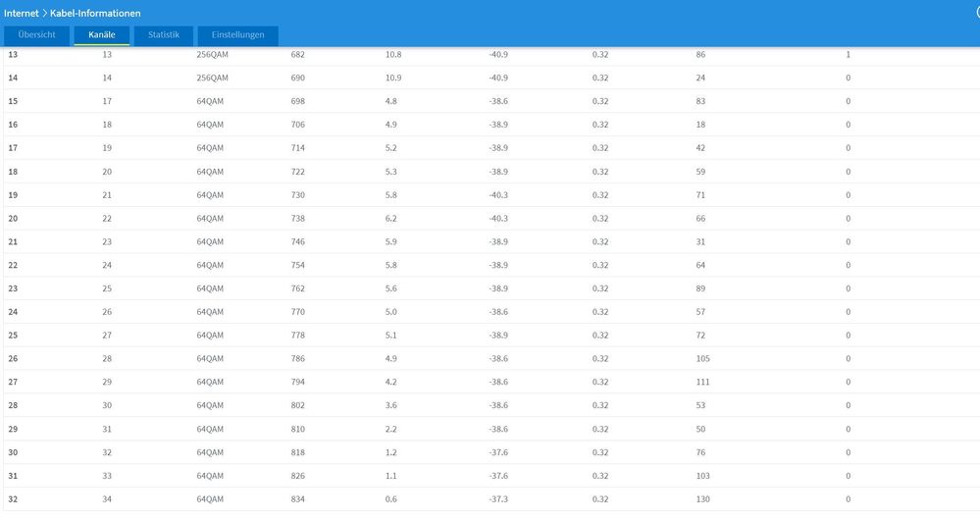Select frequency 714 in row 17
This screenshot has width=980, height=520.
(298, 148)
